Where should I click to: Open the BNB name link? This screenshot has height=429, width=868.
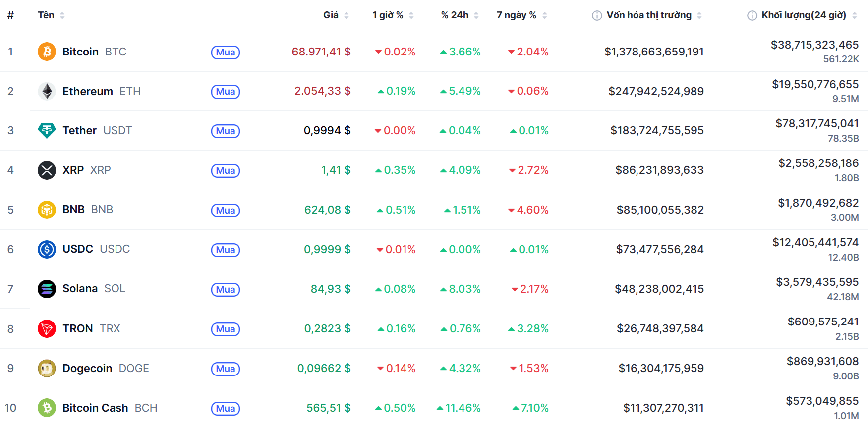(73, 209)
